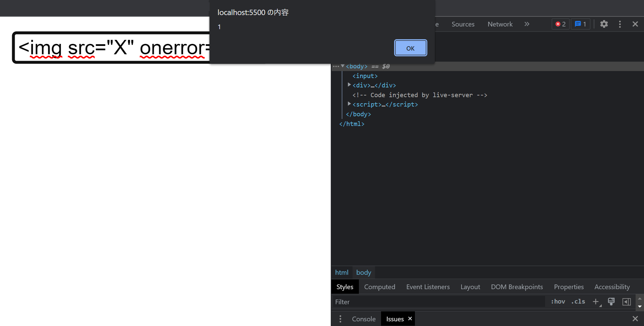644x326 pixels.
Task: Switch to the Styles pane tab
Action: 345,287
